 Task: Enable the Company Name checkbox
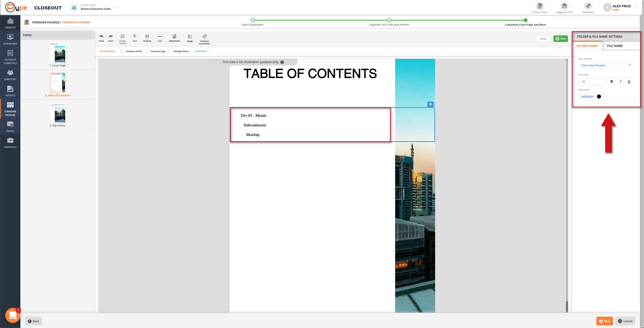coord(122,51)
